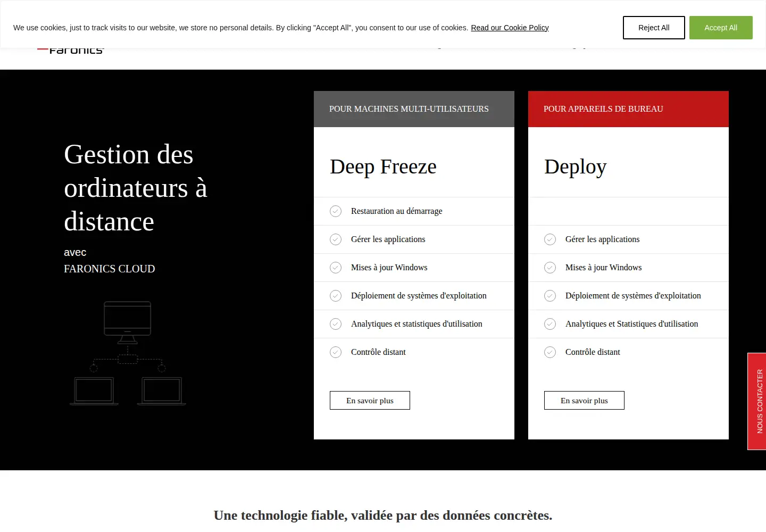Click FARONICS CLOUD text

pyautogui.click(x=110, y=269)
